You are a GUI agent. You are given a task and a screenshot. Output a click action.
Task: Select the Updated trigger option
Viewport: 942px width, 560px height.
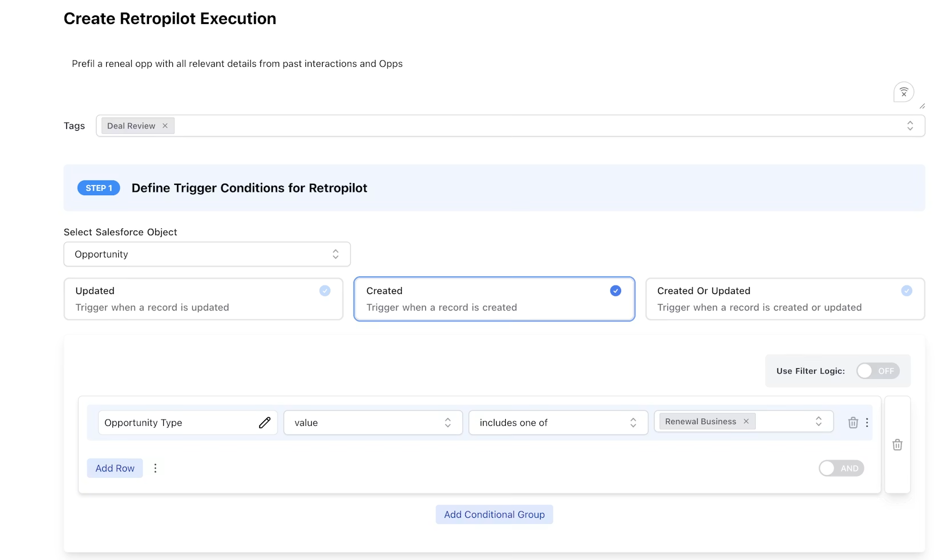(203, 299)
